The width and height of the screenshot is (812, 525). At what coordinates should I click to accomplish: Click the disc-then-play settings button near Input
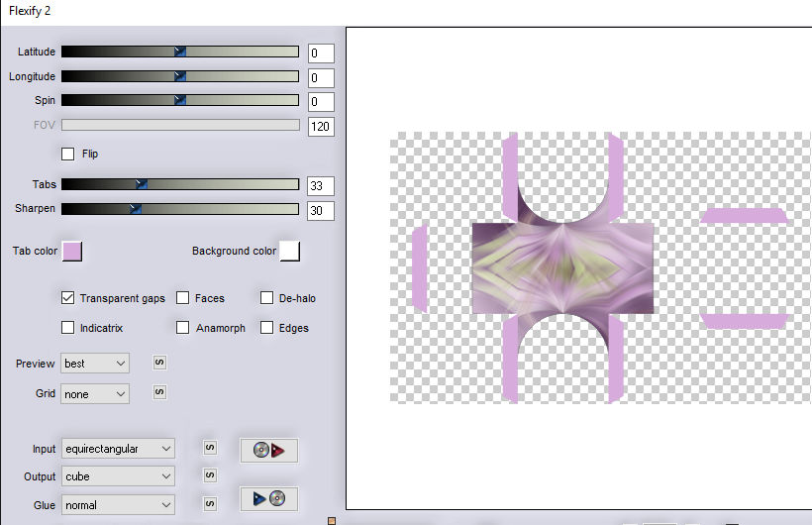(268, 450)
